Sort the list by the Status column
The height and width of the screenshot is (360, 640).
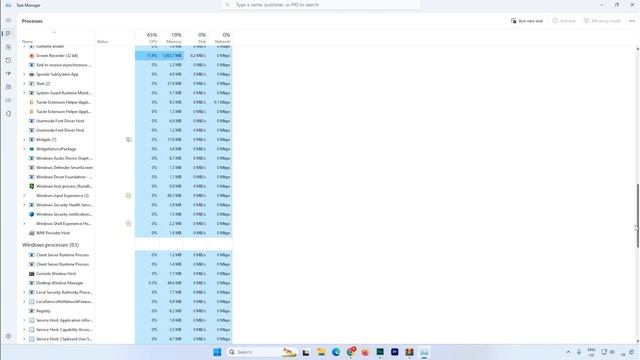point(102,42)
